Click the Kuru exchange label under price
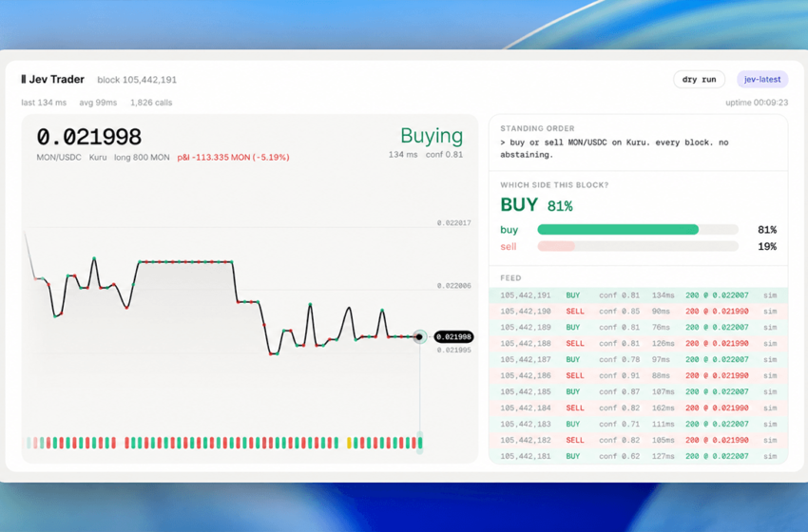The width and height of the screenshot is (808, 532). pyautogui.click(x=98, y=157)
